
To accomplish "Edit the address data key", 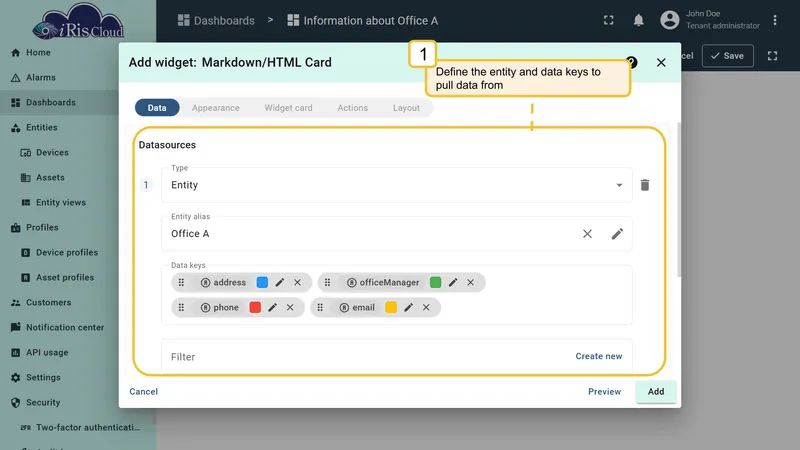I will pyautogui.click(x=280, y=282).
